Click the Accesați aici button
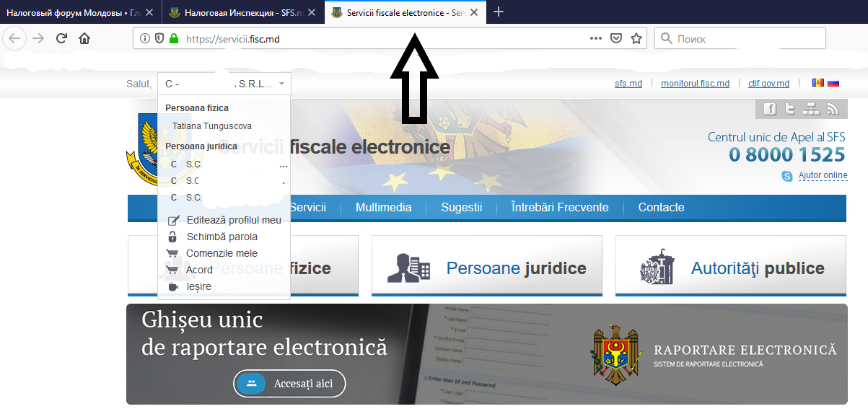 [x=289, y=384]
